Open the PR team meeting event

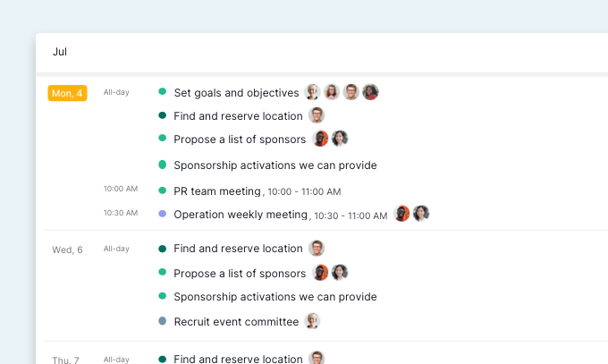pyautogui.click(x=217, y=190)
